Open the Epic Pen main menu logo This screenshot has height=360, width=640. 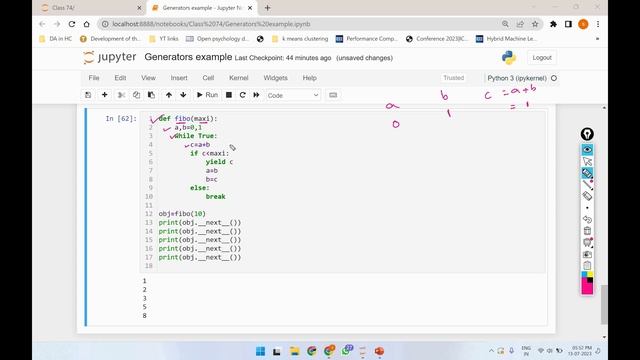point(587,134)
